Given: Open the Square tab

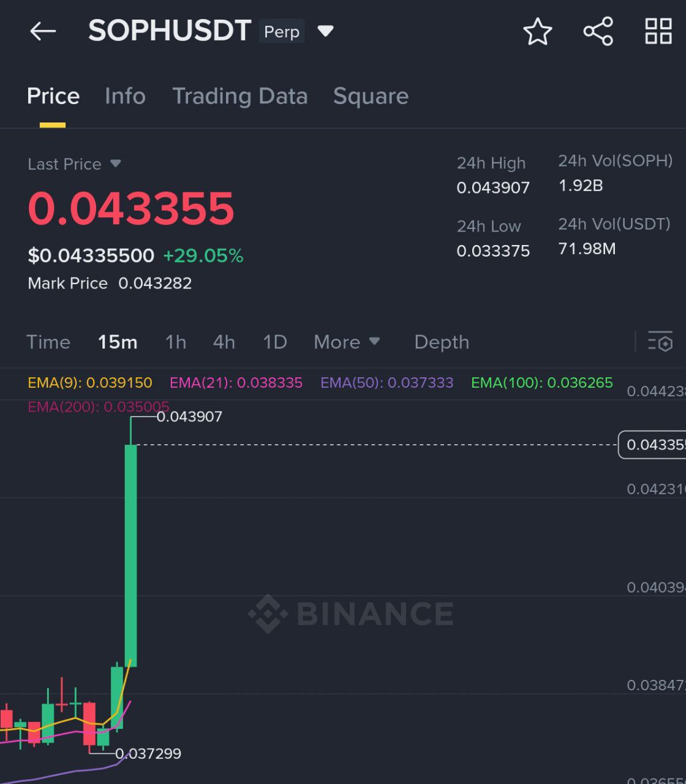Looking at the screenshot, I should (x=371, y=96).
